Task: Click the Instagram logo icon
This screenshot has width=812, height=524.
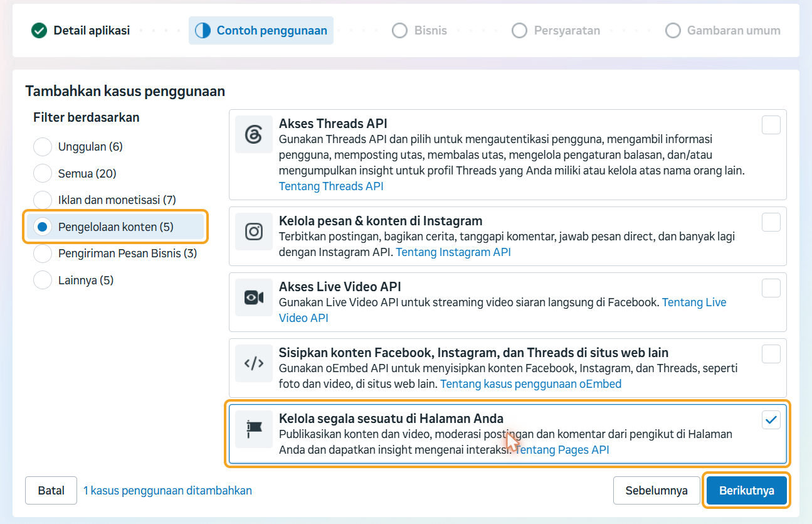Action: click(254, 232)
